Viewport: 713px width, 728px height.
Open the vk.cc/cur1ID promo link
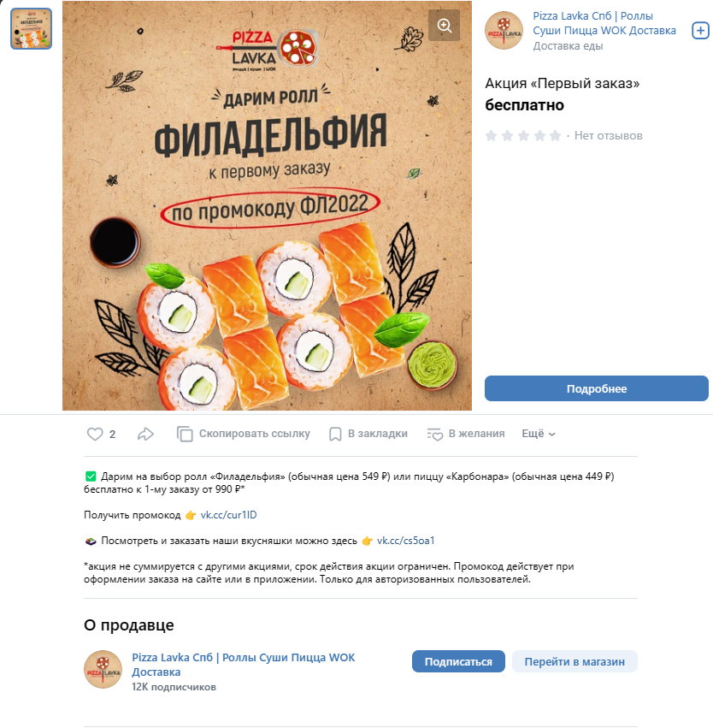click(228, 515)
